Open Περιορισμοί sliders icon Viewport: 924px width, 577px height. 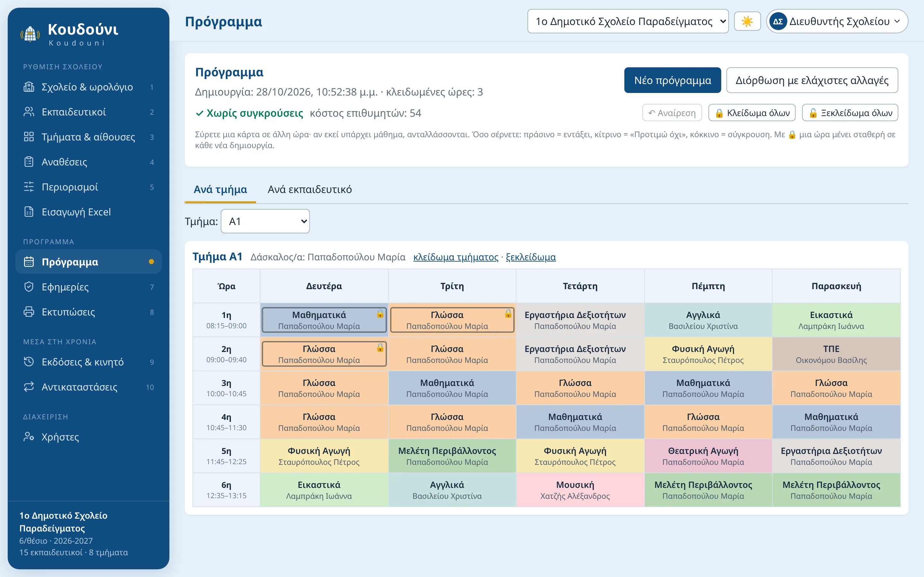pyautogui.click(x=29, y=187)
